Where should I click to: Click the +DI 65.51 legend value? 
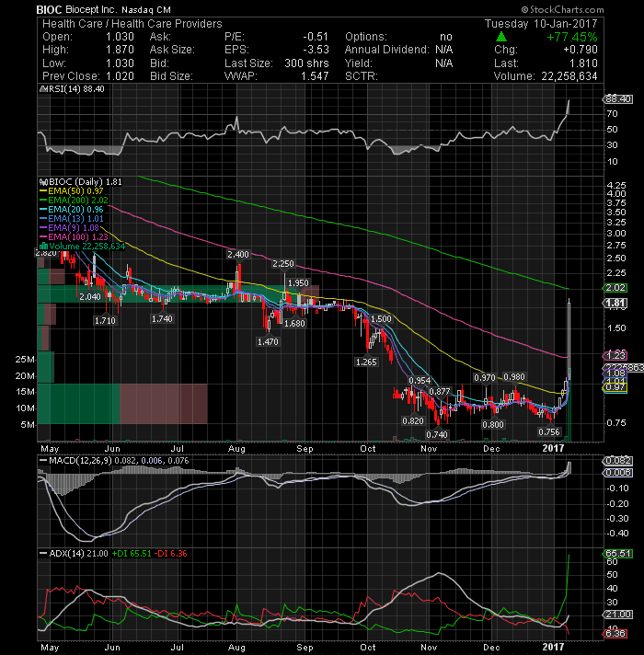coord(132,554)
